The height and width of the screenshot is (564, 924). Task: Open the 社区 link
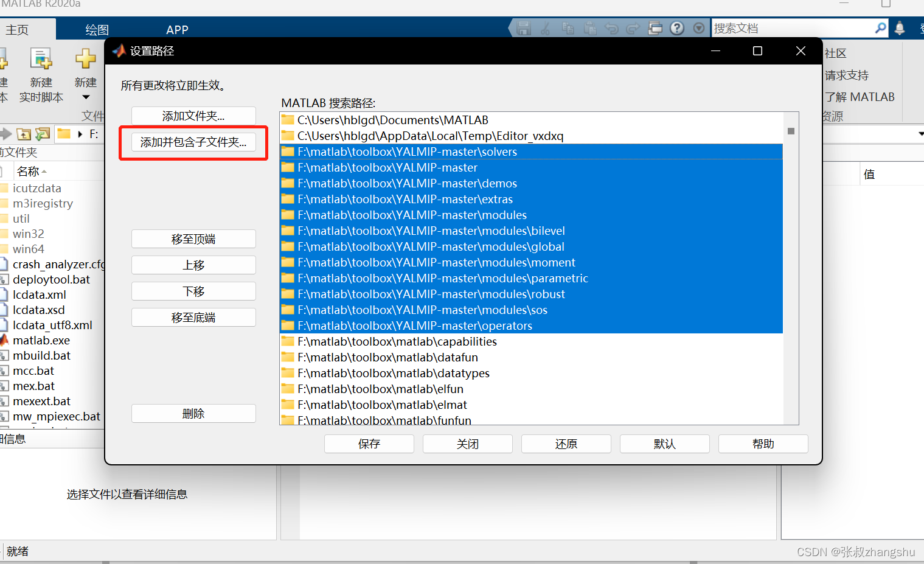836,54
